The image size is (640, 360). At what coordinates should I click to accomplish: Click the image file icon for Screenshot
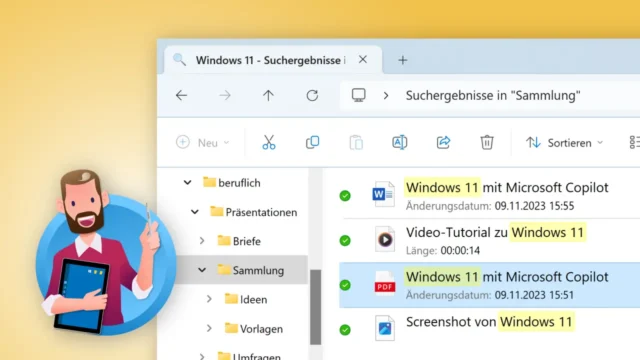coord(384,328)
